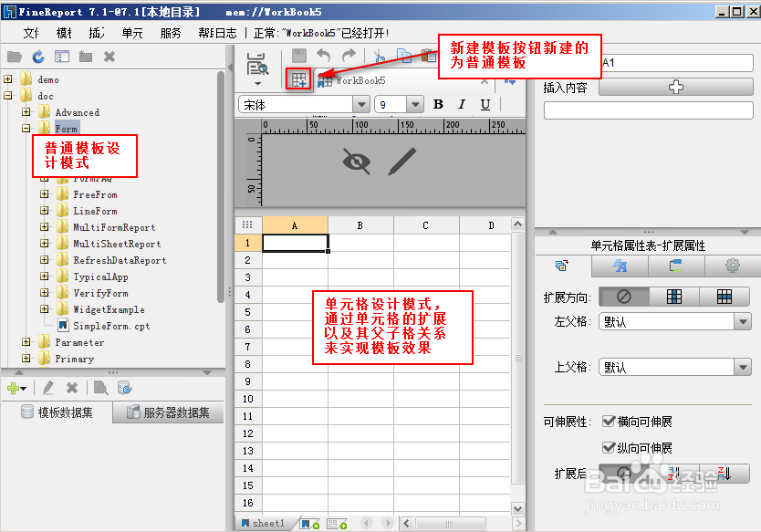Edit the selected dataset using the pencil icon
Viewport: 761px width, 532px height.
[x=47, y=387]
